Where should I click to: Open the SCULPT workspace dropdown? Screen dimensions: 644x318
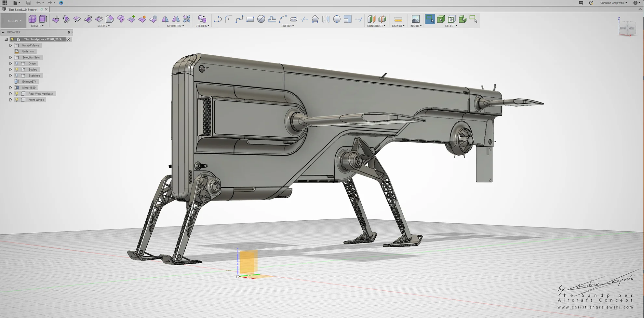click(x=14, y=21)
